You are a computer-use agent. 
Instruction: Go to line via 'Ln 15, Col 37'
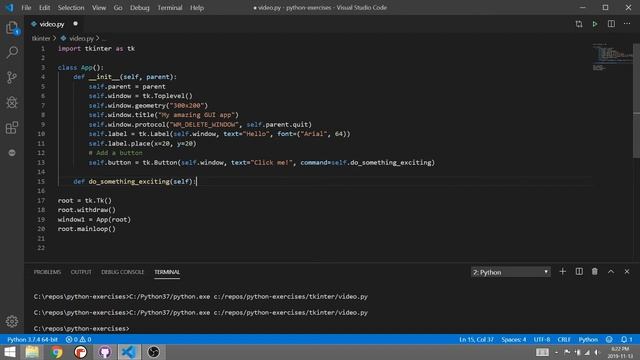pos(476,340)
